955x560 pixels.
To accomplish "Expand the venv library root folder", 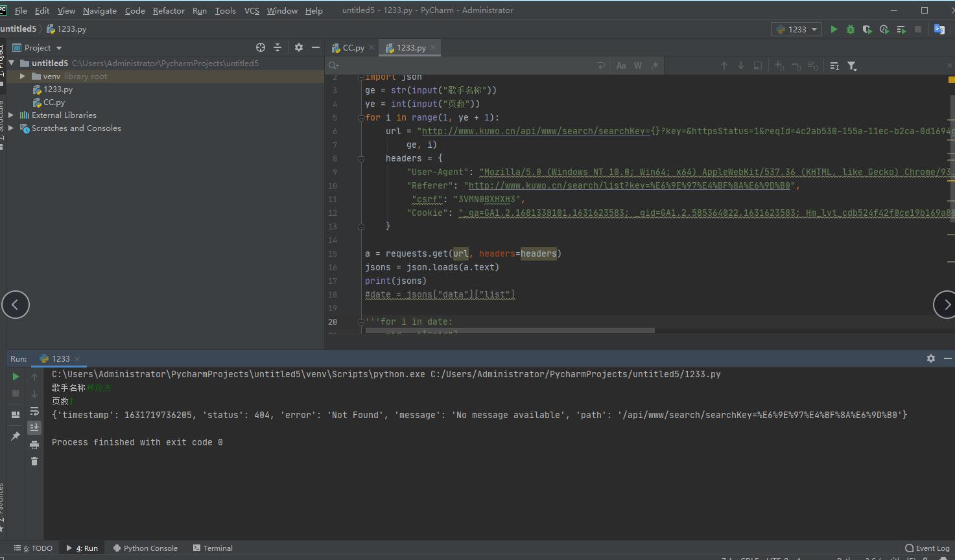I will (x=23, y=76).
